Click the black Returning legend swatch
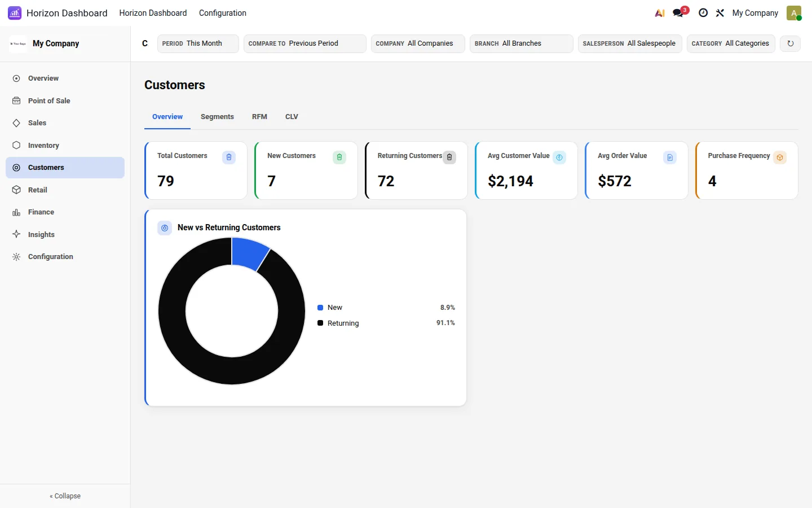Viewport: 812px width, 508px height. (320, 323)
